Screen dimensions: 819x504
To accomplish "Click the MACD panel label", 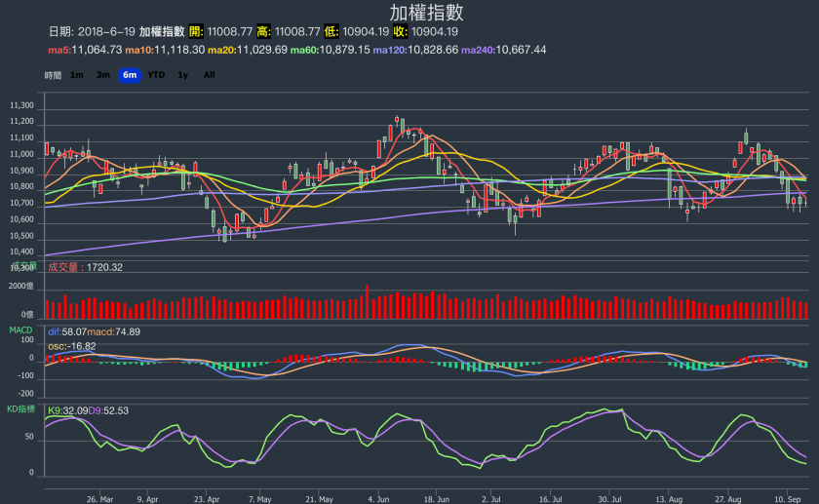I will [x=21, y=330].
